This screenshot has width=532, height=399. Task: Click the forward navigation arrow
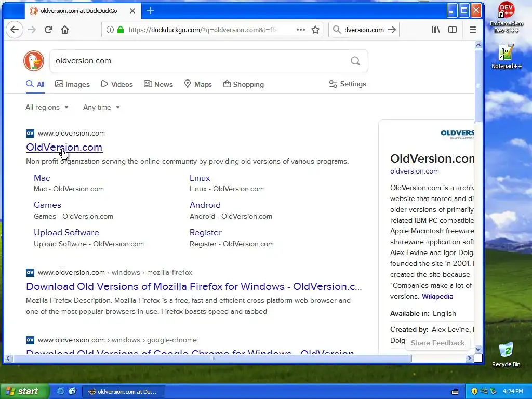tap(32, 30)
